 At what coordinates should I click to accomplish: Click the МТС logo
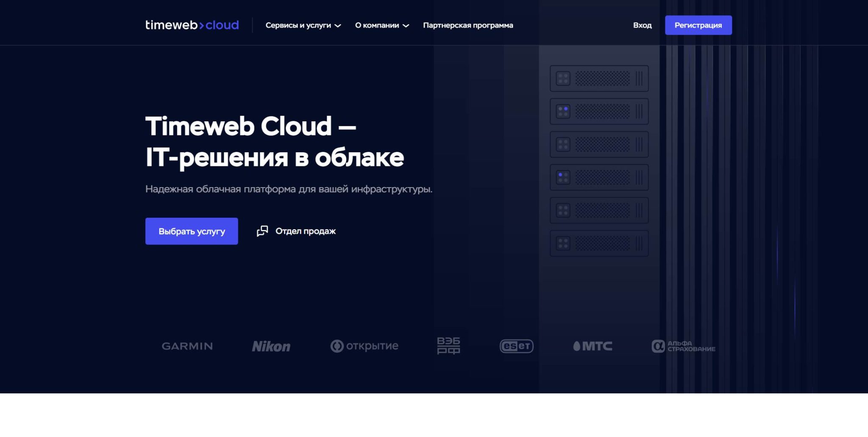[593, 346]
